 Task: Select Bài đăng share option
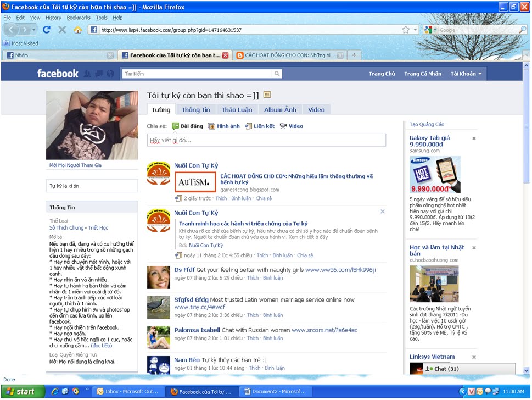click(188, 126)
